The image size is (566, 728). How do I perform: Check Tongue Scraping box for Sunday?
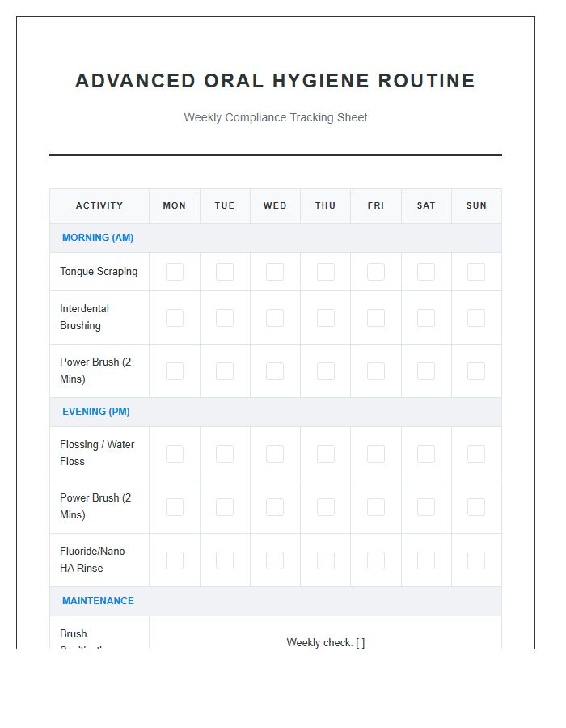click(476, 272)
